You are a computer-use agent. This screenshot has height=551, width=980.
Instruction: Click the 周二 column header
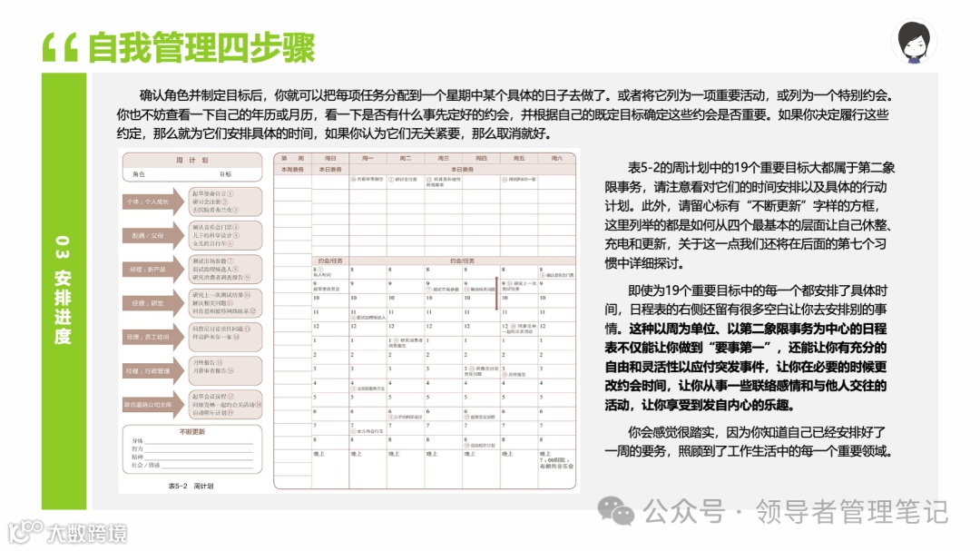point(406,159)
